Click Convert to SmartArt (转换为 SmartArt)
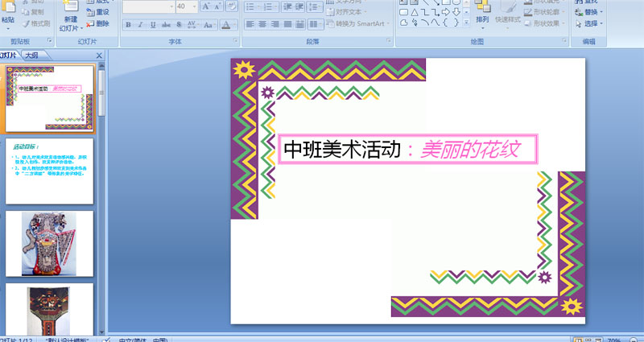 357,24
